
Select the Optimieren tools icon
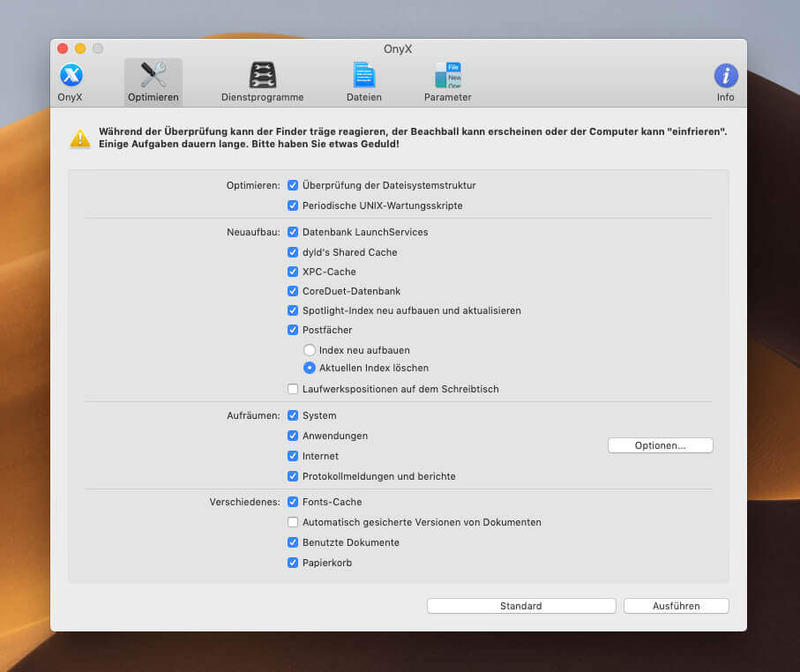153,76
